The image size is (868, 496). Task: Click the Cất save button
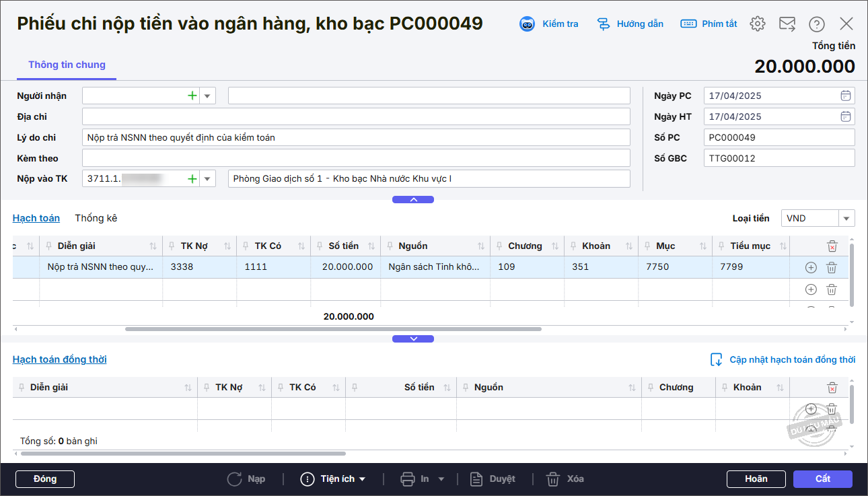[822, 479]
